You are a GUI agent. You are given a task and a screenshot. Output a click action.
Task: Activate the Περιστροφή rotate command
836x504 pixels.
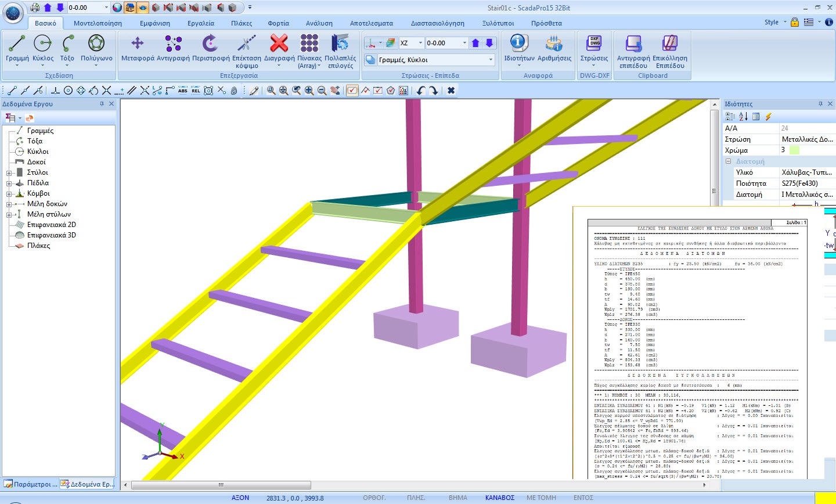[211, 48]
